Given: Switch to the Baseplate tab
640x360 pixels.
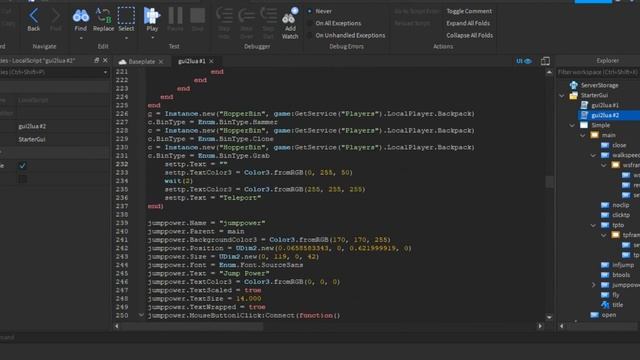Looking at the screenshot, I should click(x=141, y=62).
